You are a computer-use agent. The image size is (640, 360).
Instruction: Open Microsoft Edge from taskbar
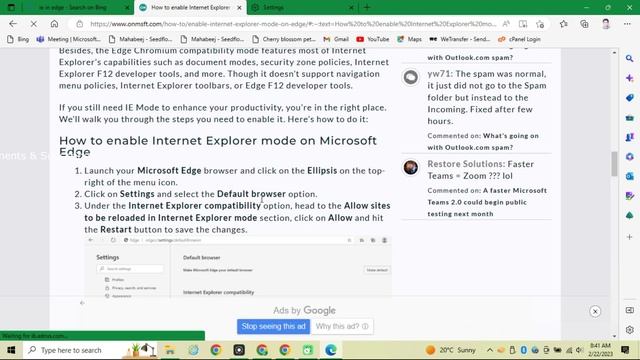coord(331,350)
